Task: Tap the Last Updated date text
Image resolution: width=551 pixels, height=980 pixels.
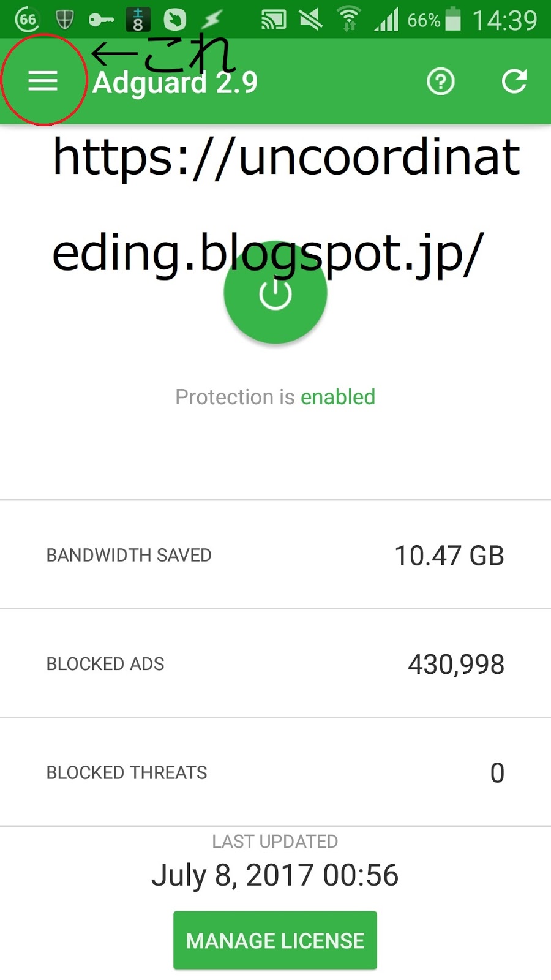Action: [275, 875]
